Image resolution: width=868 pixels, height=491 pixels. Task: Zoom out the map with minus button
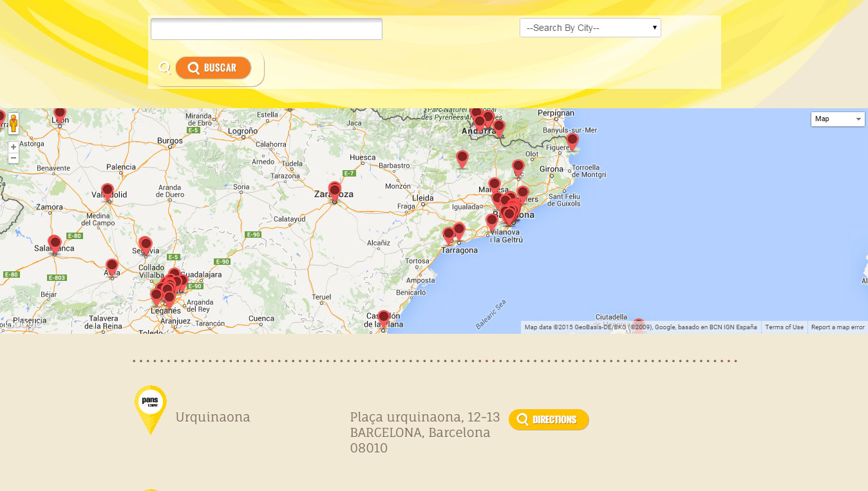pos(14,158)
